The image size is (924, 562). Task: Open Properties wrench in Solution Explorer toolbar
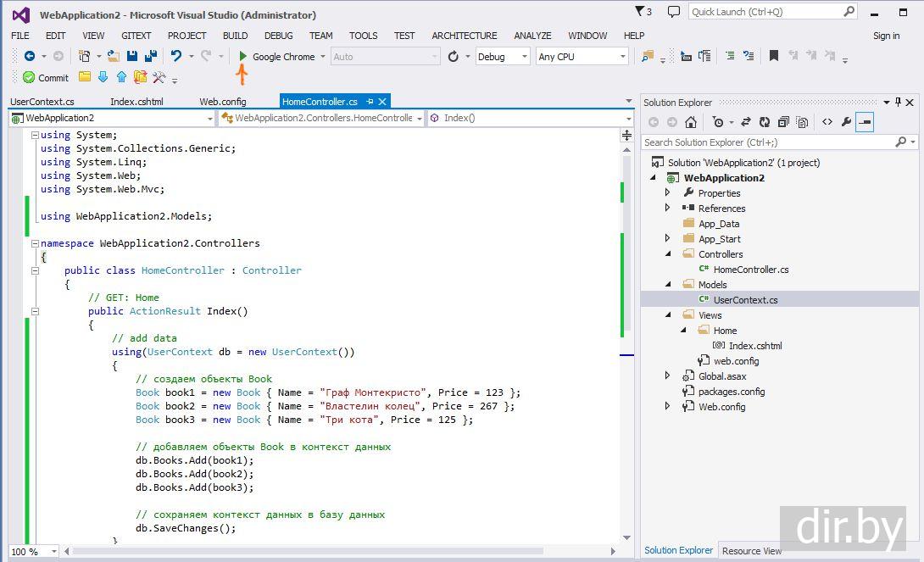coord(846,122)
